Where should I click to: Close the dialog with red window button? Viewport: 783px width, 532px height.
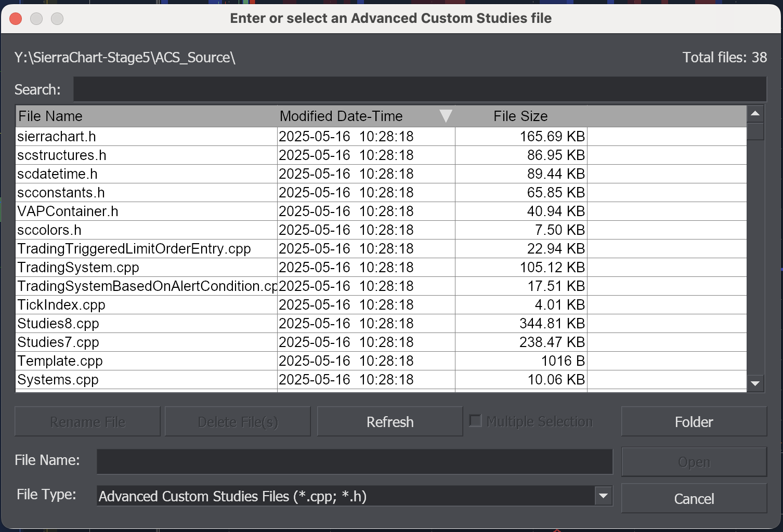coord(16,19)
